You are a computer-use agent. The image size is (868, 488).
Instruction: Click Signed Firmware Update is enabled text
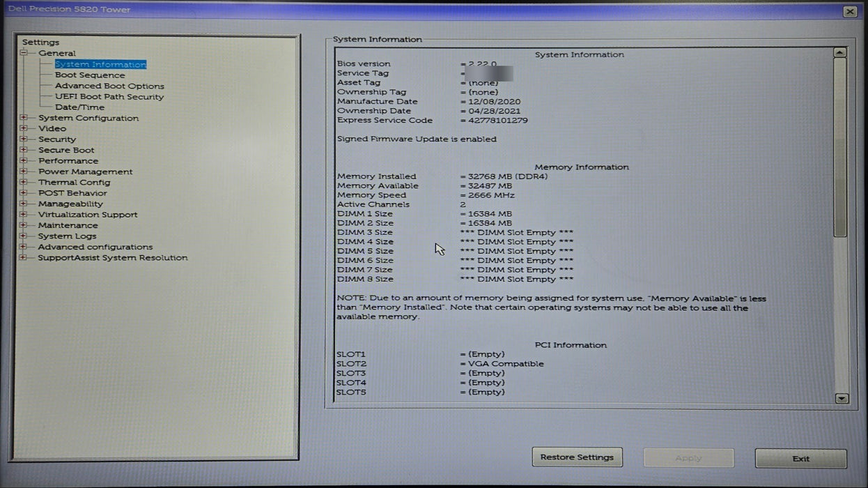tap(417, 139)
